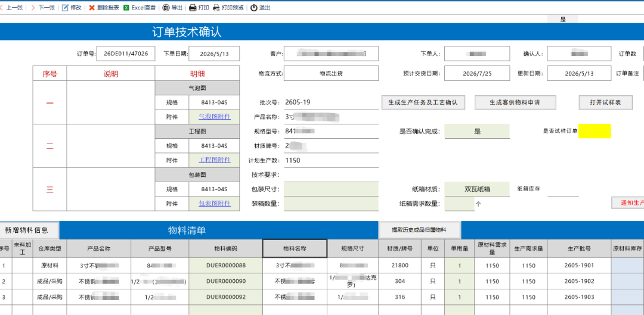Image resolution: width=644 pixels, height=315 pixels.
Task: Click batch number cell 2605-1901
Action: (x=579, y=266)
